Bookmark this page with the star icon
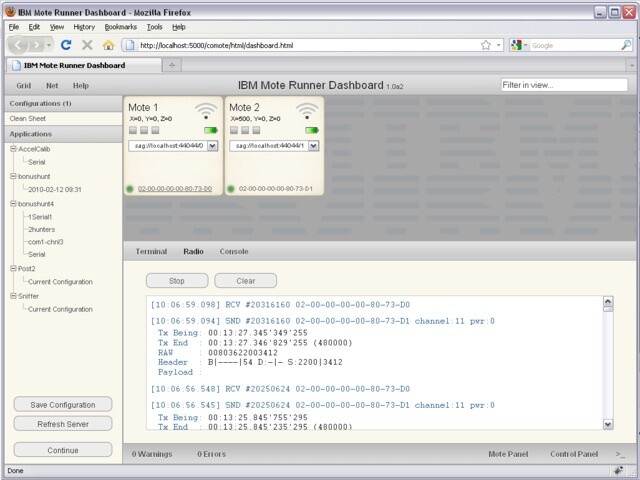This screenshot has width=640, height=480. [x=485, y=45]
